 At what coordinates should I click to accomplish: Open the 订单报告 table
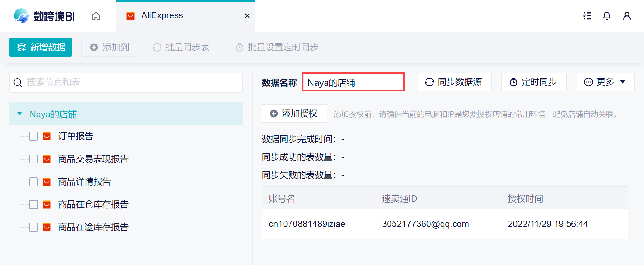click(76, 136)
